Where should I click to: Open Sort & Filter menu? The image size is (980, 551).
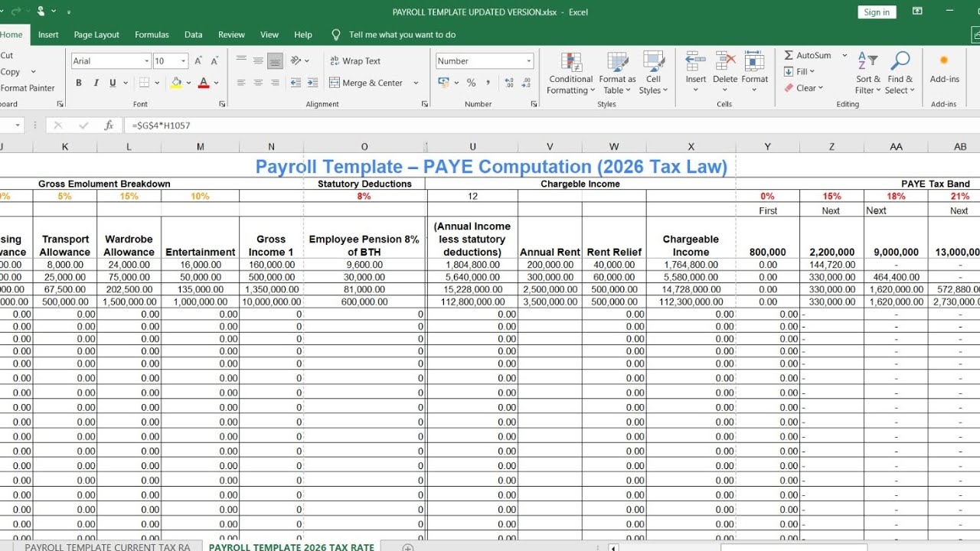pyautogui.click(x=868, y=73)
